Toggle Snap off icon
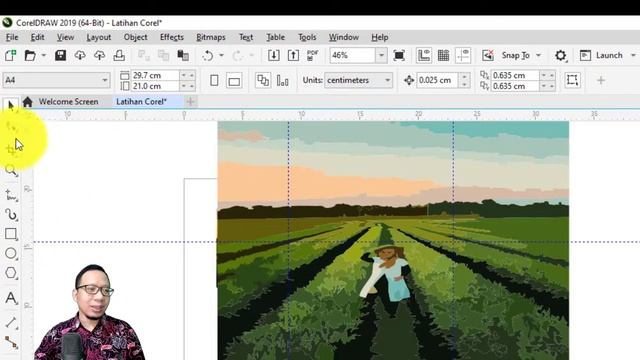This screenshot has height=360, width=640. 488,55
